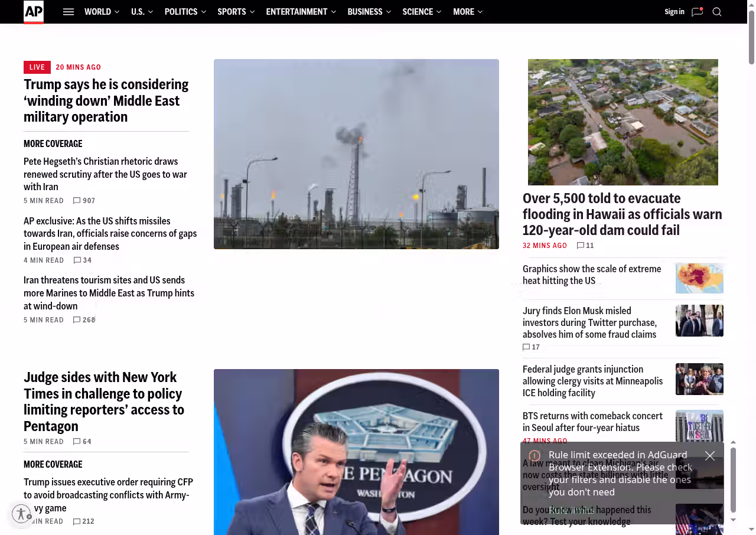
Task: Close the AdGuard rule limit notification
Action: [710, 456]
